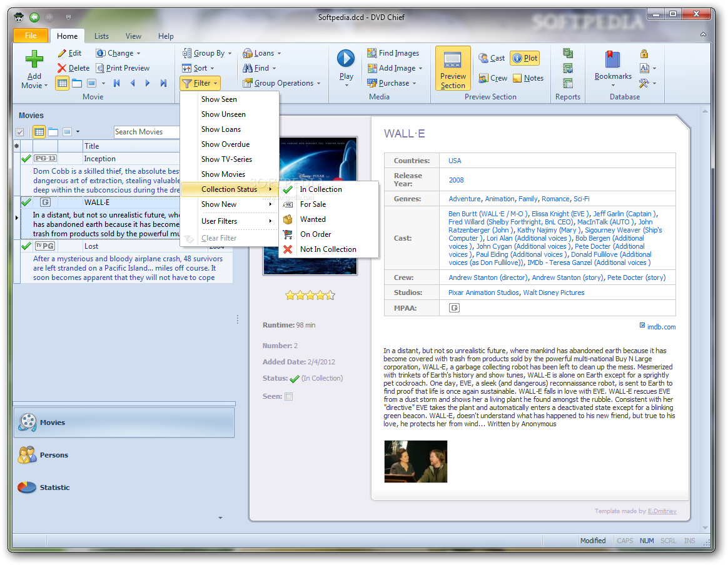Go to the previous record arrow
The image size is (728, 565).
click(x=133, y=83)
